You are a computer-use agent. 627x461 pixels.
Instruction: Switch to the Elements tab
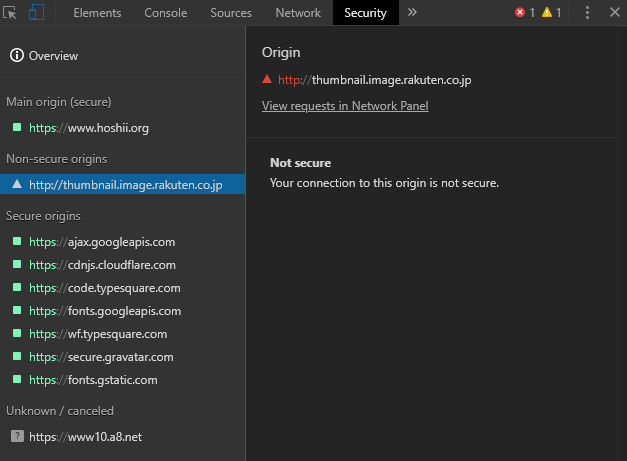(x=97, y=13)
